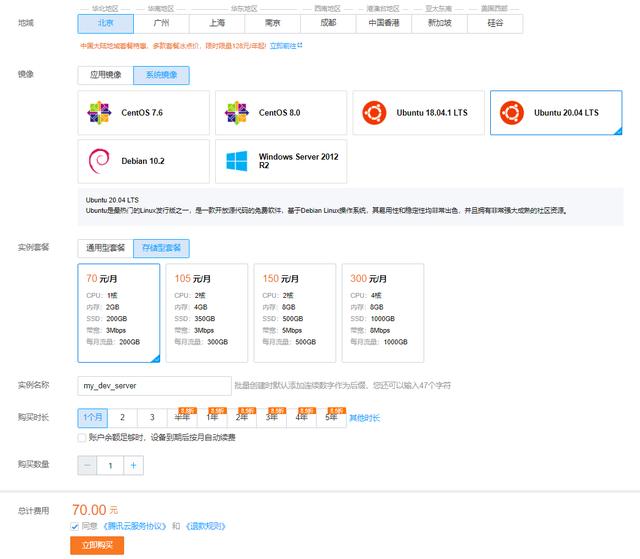Screen dimensions: 640x559
Task: Click the SSD: 350GB spec line
Action: pos(195,319)
